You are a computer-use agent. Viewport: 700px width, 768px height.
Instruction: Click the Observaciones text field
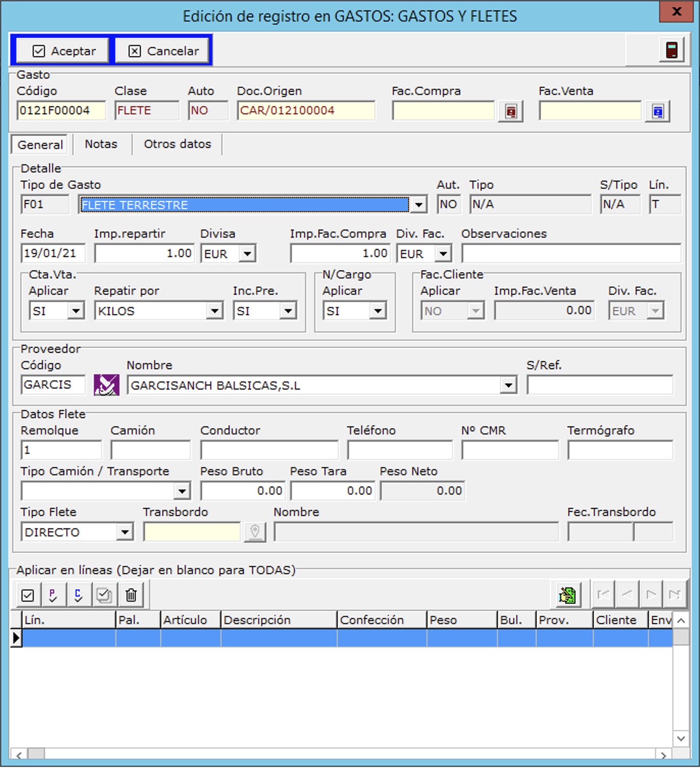click(570, 253)
